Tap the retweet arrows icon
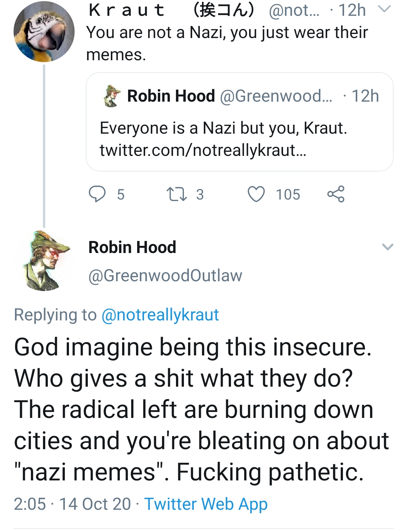 tap(176, 194)
